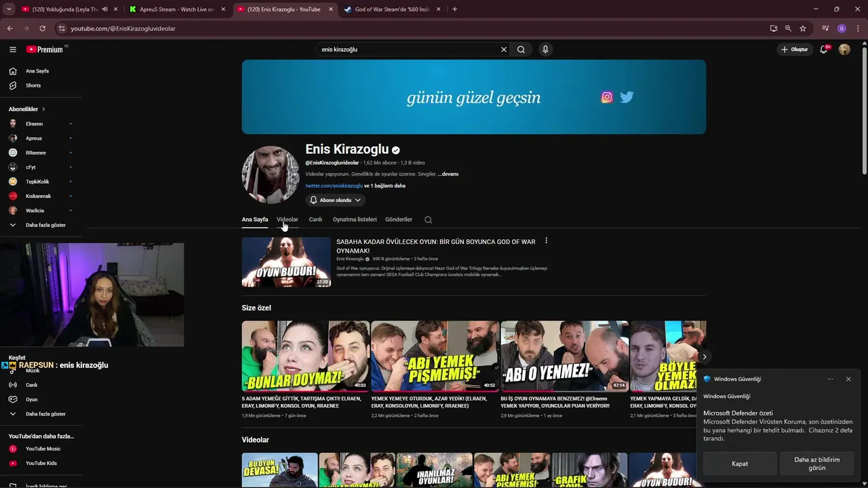Open SABAHA KADAR ÖVÜLECEK OYUN title
The width and height of the screenshot is (868, 488).
coord(436,246)
